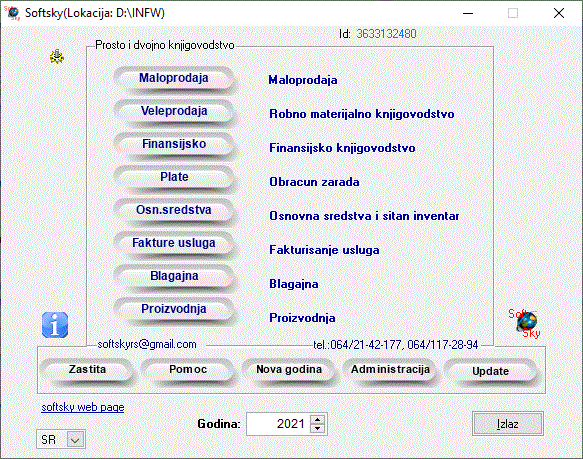This screenshot has height=459, width=583.
Task: Click the Godina year input field
Action: tap(278, 424)
